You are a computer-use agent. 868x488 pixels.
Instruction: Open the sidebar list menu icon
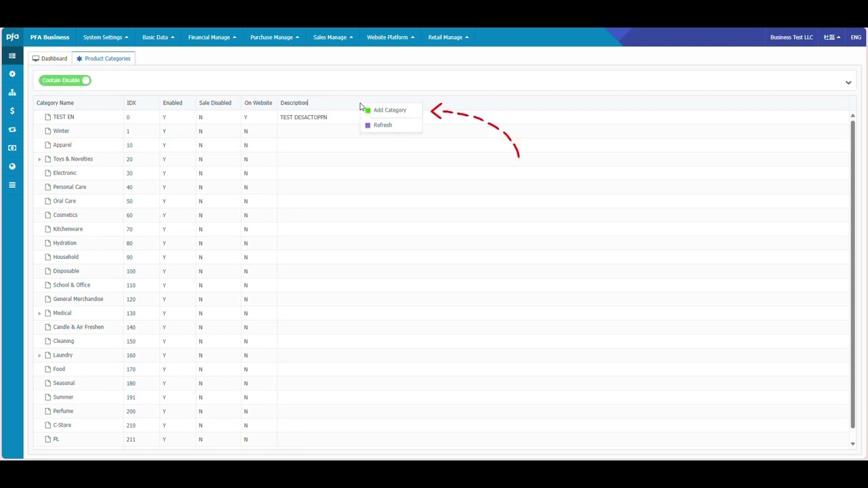tap(12, 56)
